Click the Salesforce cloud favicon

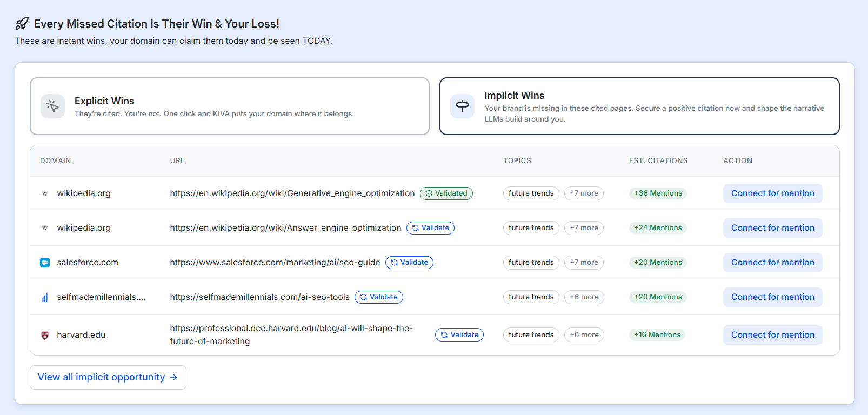click(45, 263)
